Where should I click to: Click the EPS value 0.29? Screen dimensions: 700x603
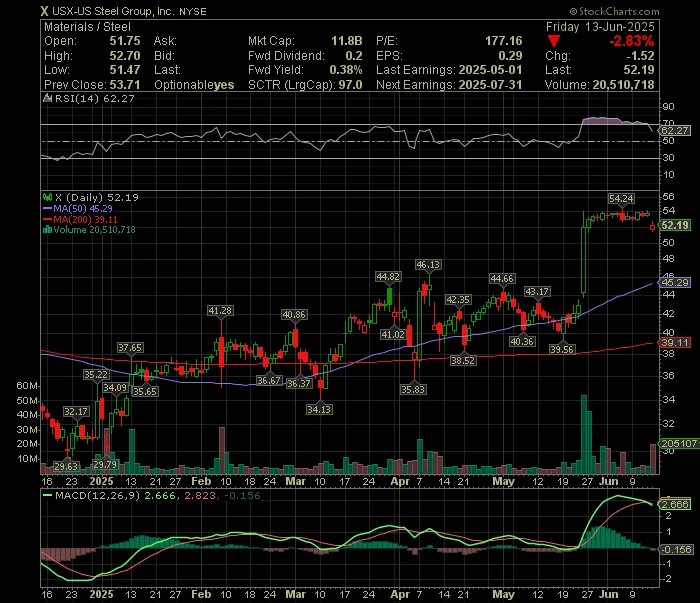(510, 56)
